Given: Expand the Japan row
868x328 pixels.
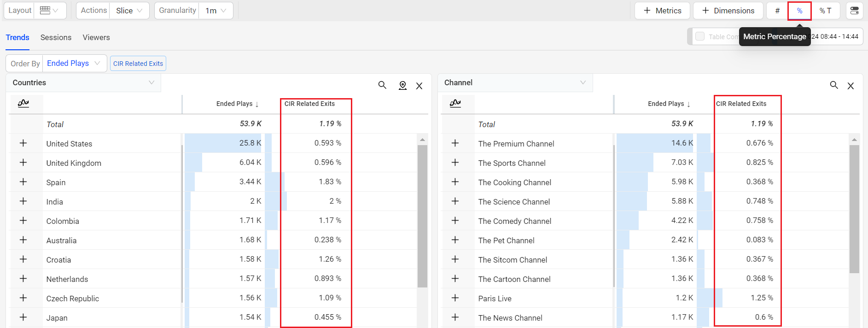Looking at the screenshot, I should (23, 317).
